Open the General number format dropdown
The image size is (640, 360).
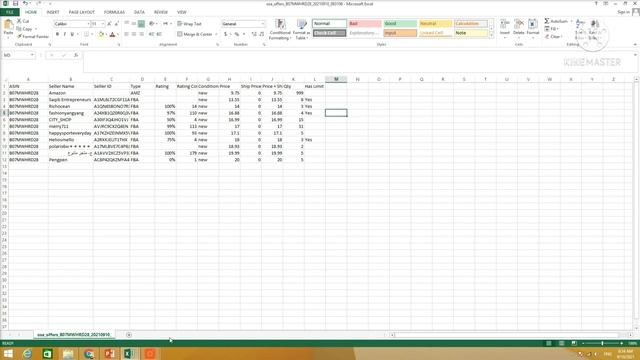[x=262, y=24]
